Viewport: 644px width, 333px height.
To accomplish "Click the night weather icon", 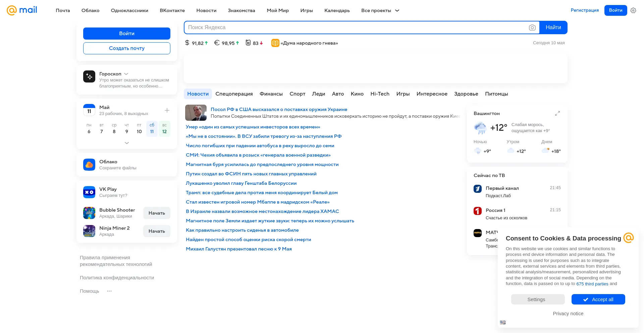I will 477,151.
